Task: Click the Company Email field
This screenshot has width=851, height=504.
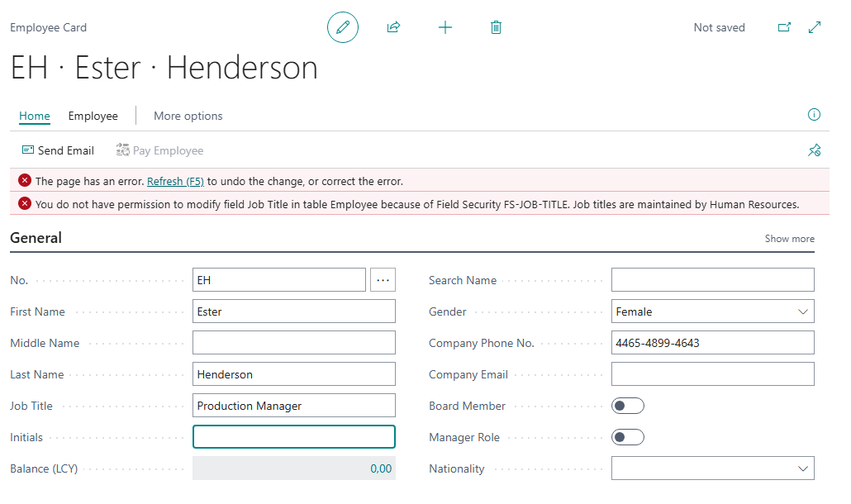Action: pyautogui.click(x=712, y=374)
